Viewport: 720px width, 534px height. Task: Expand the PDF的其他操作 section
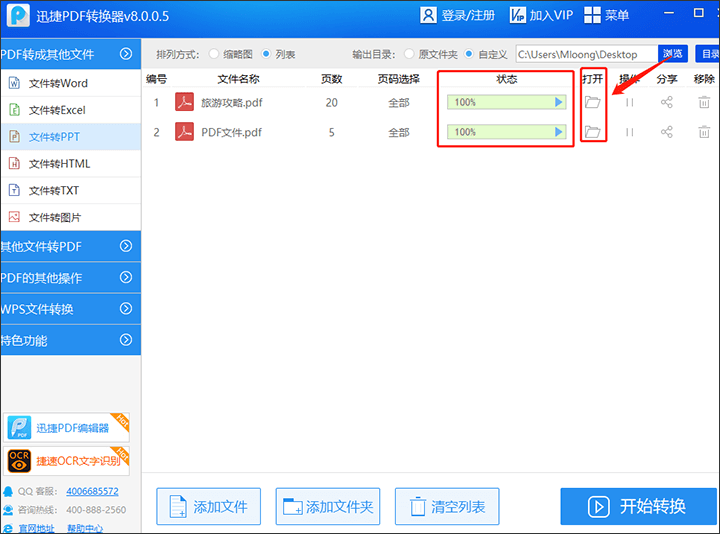70,277
